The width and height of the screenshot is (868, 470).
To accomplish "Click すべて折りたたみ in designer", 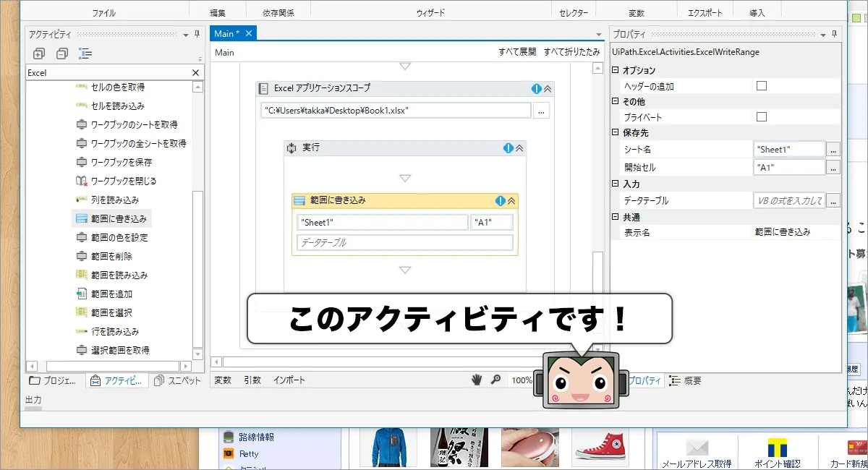I will pos(572,52).
